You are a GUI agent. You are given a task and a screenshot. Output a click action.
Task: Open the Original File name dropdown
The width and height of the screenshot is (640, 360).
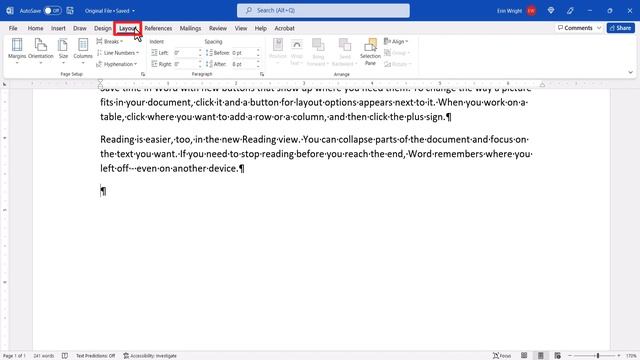point(109,11)
